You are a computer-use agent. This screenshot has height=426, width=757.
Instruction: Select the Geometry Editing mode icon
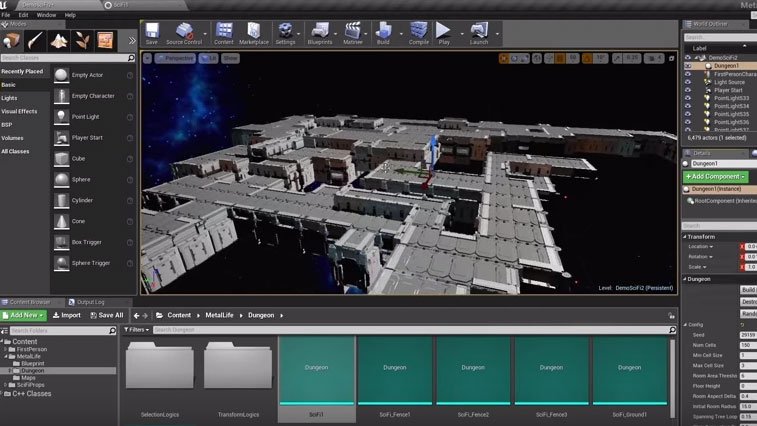(x=105, y=41)
